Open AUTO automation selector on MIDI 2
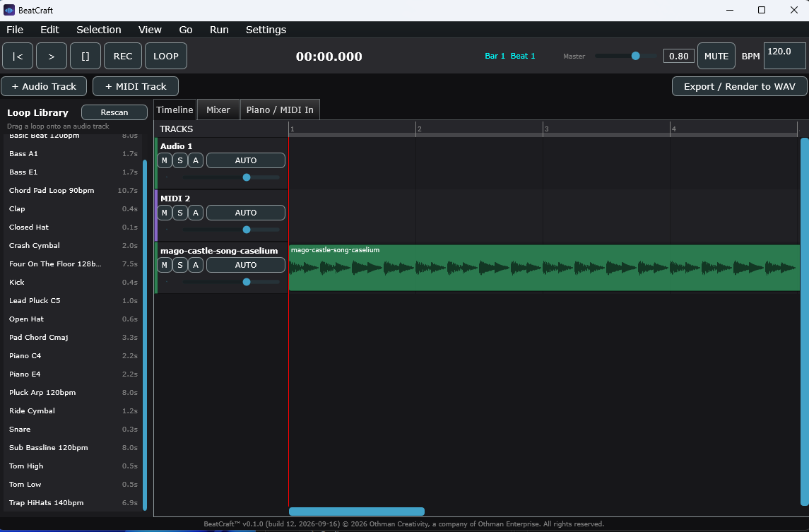 pos(246,213)
